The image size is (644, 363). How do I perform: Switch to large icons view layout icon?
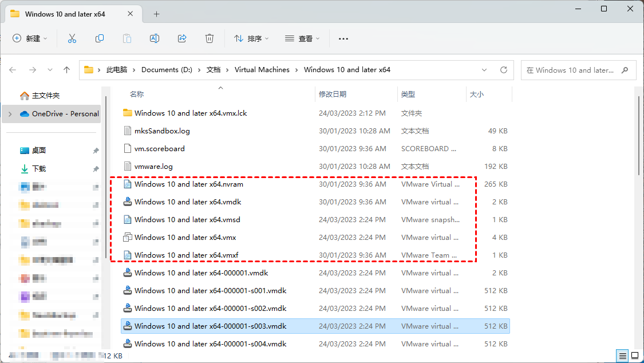tap(634, 356)
